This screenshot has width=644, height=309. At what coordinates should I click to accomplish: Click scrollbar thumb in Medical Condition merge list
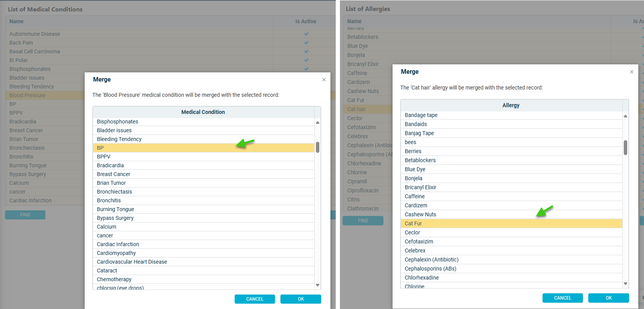point(317,147)
